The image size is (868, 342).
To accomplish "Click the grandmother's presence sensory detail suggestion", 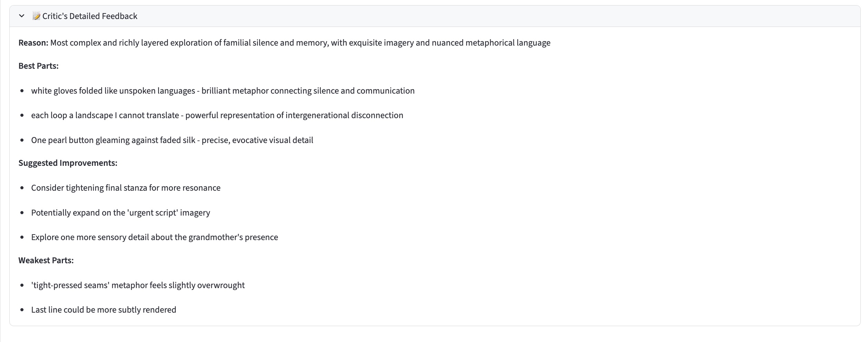I will click(x=154, y=237).
